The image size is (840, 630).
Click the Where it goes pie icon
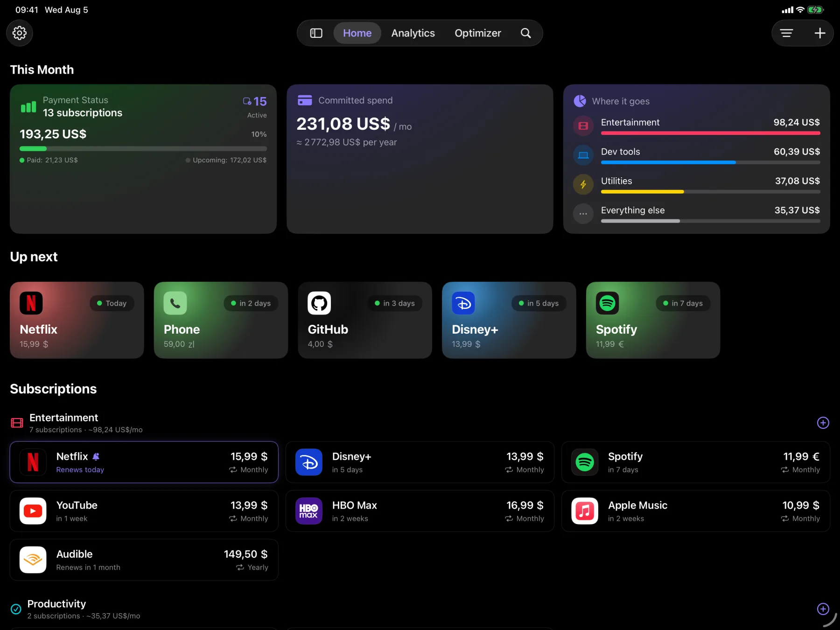click(580, 101)
